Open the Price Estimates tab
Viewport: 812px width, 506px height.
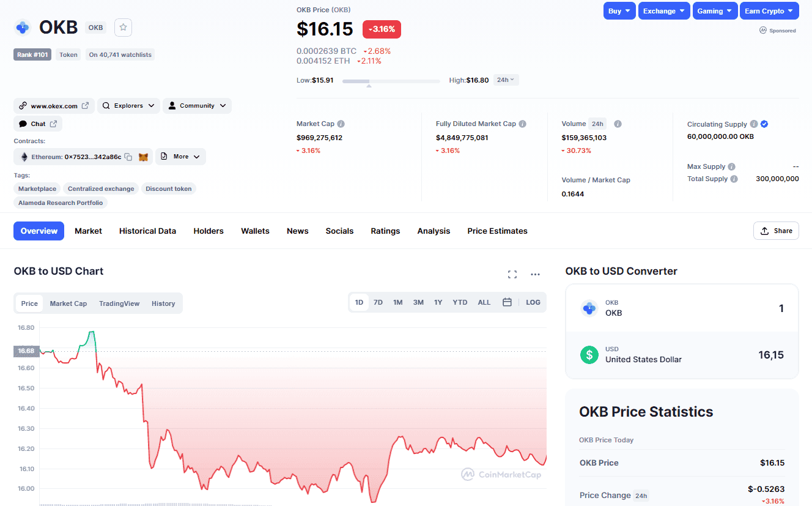click(x=497, y=231)
